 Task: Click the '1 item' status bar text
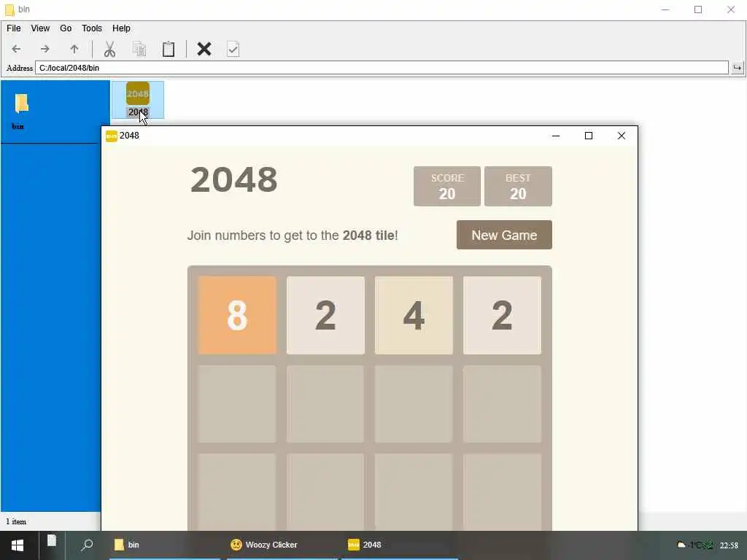point(16,521)
